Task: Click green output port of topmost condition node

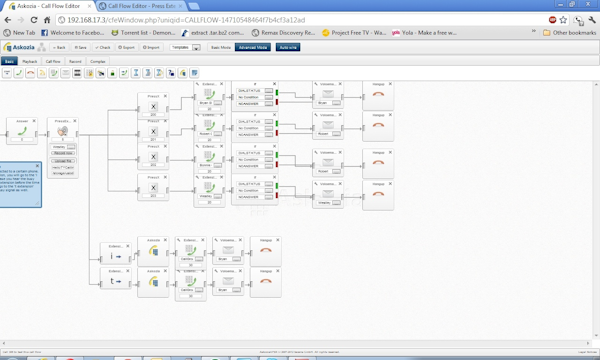Action: (277, 93)
